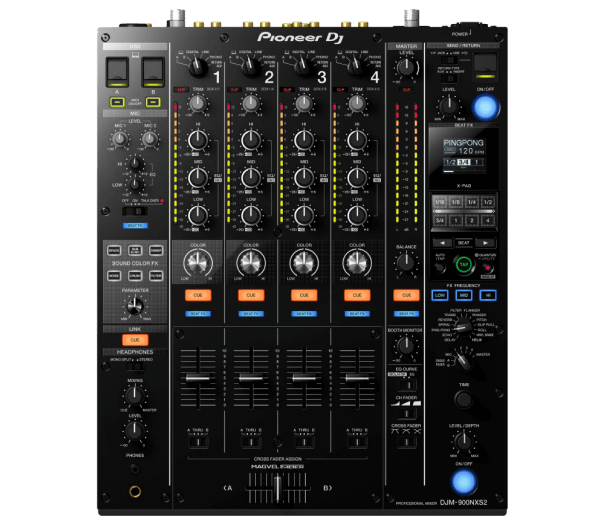The height and width of the screenshot is (525, 605).
Task: Toggle the CROSS FADER curve switch
Action: 406,442
